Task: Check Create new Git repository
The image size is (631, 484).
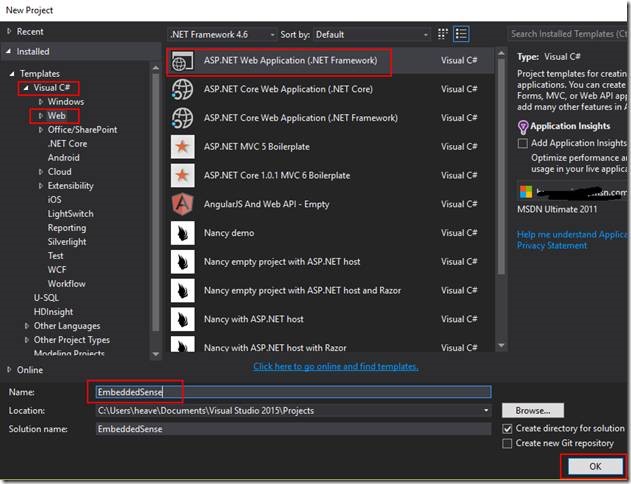Action: (507, 443)
